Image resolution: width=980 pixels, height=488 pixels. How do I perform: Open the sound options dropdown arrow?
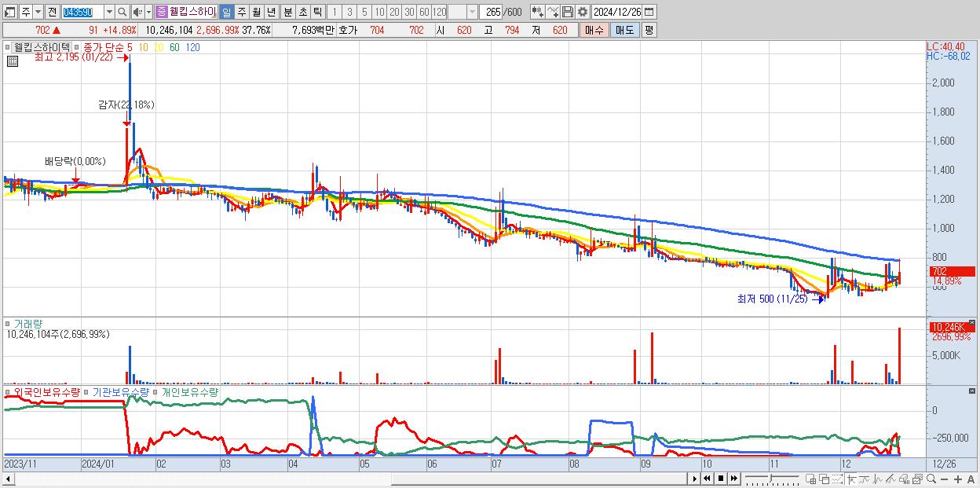[x=148, y=12]
